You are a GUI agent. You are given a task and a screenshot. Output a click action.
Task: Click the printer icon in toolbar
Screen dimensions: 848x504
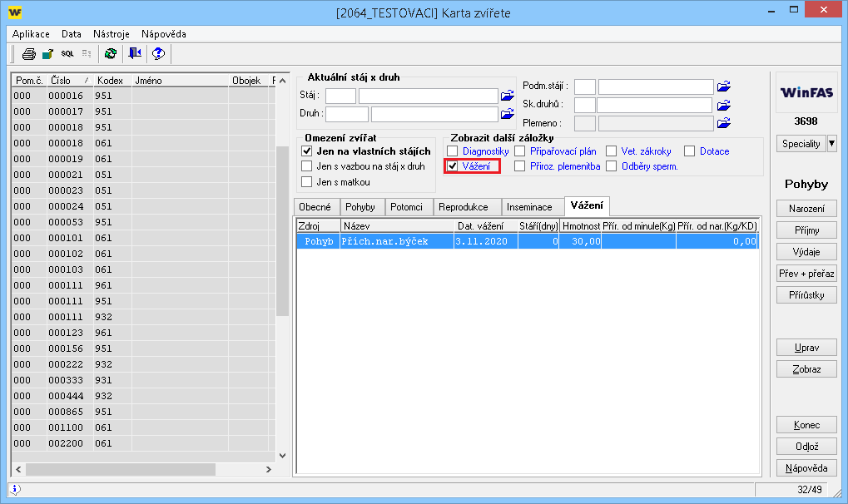(x=28, y=54)
